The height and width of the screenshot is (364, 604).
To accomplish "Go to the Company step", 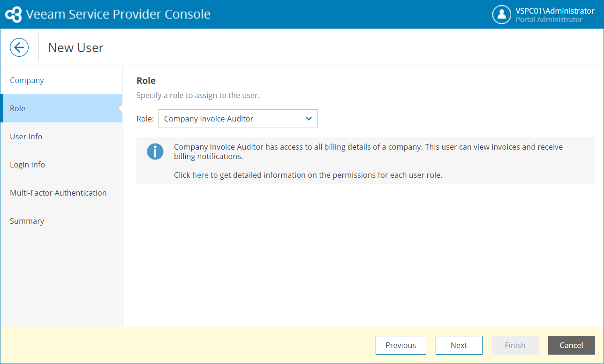I will [27, 80].
